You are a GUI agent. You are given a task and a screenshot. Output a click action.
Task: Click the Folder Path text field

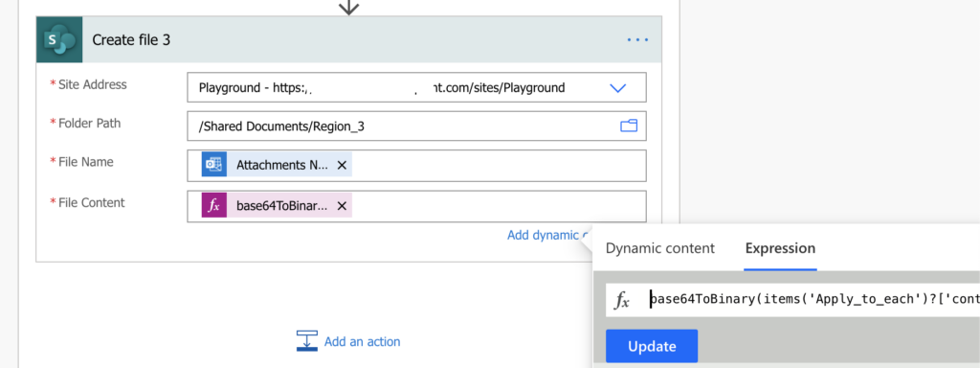pos(417,126)
